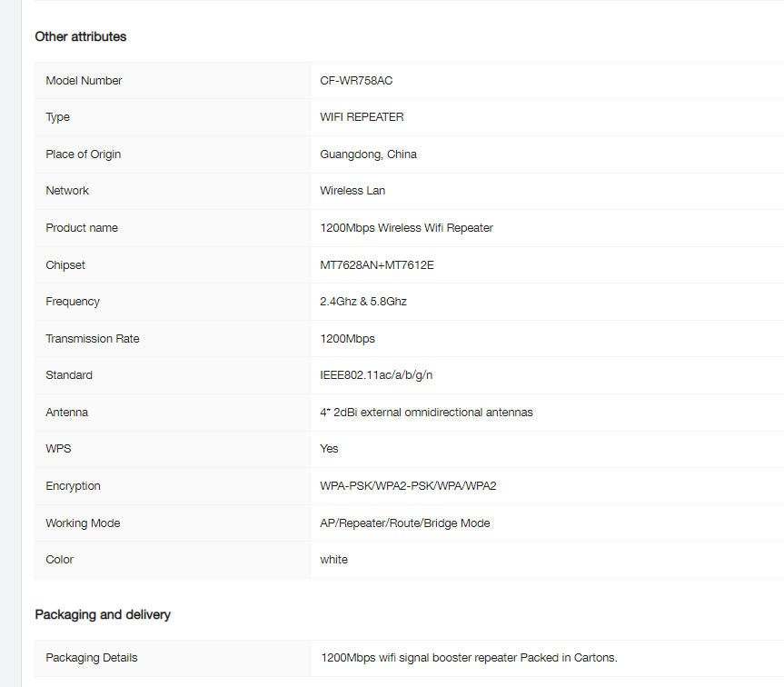Click the color value "white"
Image resolution: width=784 pixels, height=687 pixels.
(333, 560)
